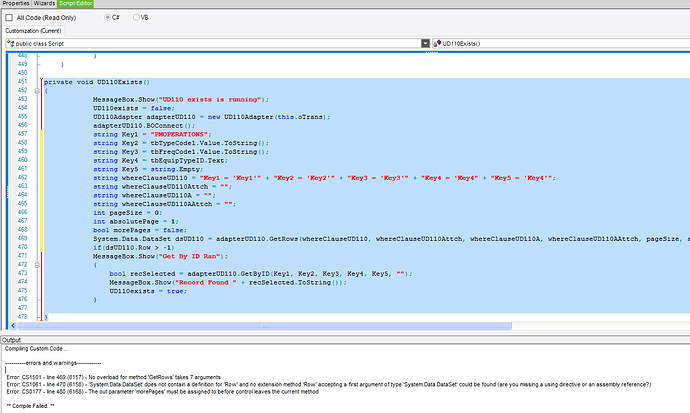Open the public class Script combo box
The height and width of the screenshot is (413, 690).
point(217,43)
